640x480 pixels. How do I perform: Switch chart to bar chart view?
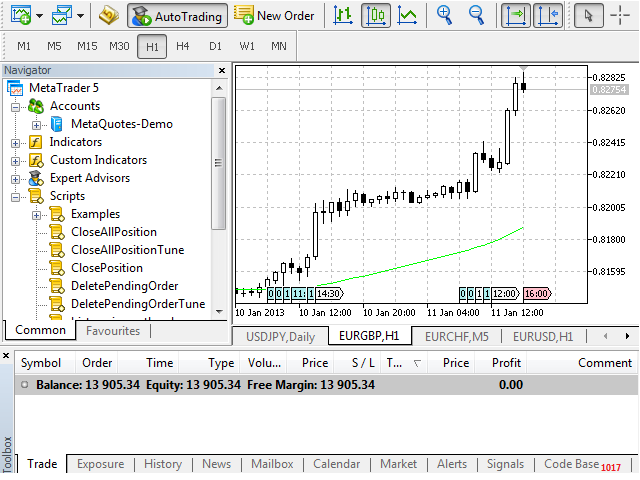[x=343, y=15]
